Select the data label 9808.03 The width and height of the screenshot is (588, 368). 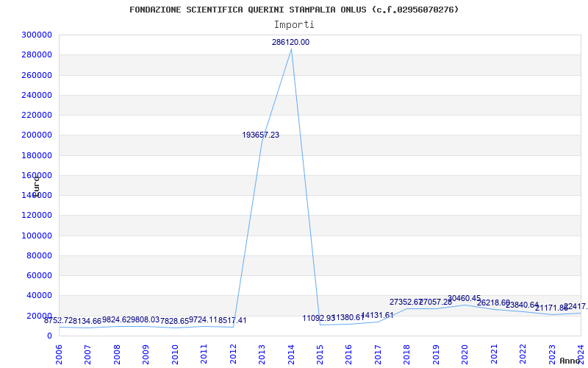[x=146, y=320]
